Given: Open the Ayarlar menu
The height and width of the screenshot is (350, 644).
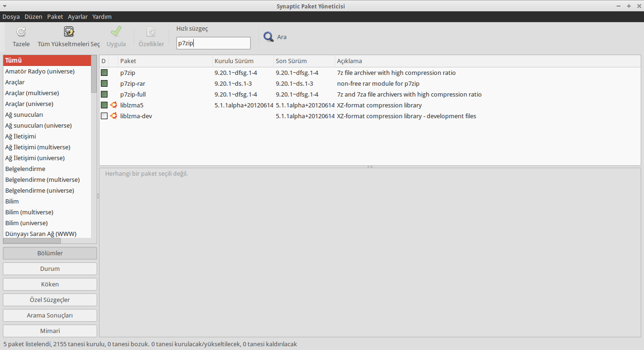Looking at the screenshot, I should point(78,16).
